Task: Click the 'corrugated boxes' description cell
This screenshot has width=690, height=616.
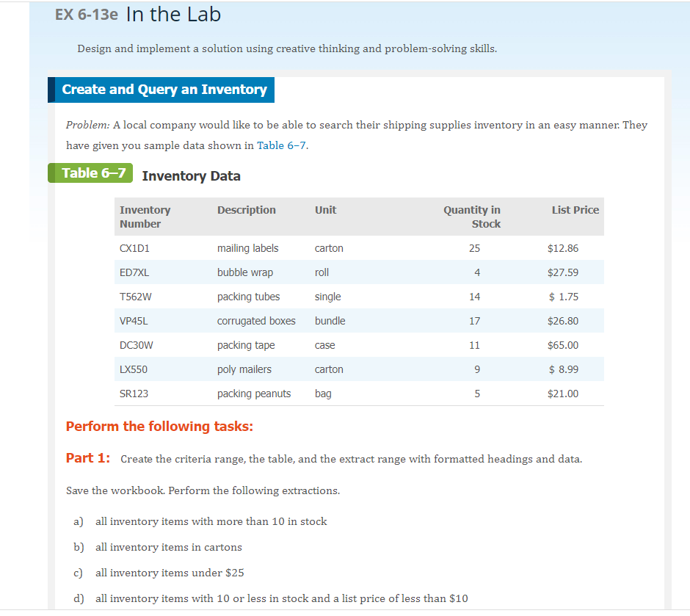Action: 256,321
